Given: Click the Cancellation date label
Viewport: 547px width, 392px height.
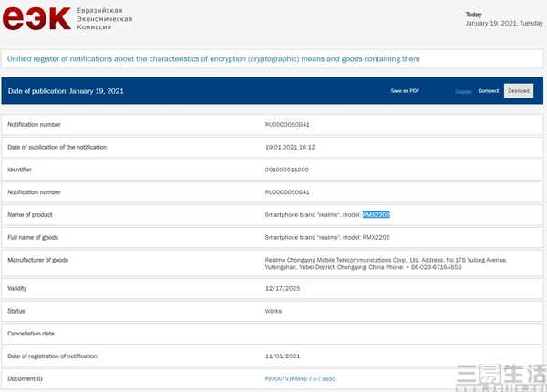Looking at the screenshot, I should coord(31,334).
